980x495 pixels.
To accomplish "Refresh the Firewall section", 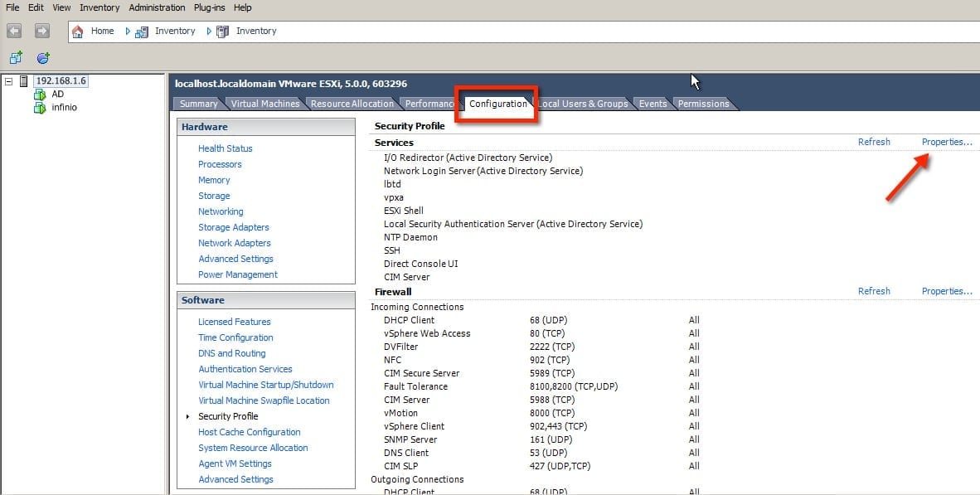I will 874,291.
